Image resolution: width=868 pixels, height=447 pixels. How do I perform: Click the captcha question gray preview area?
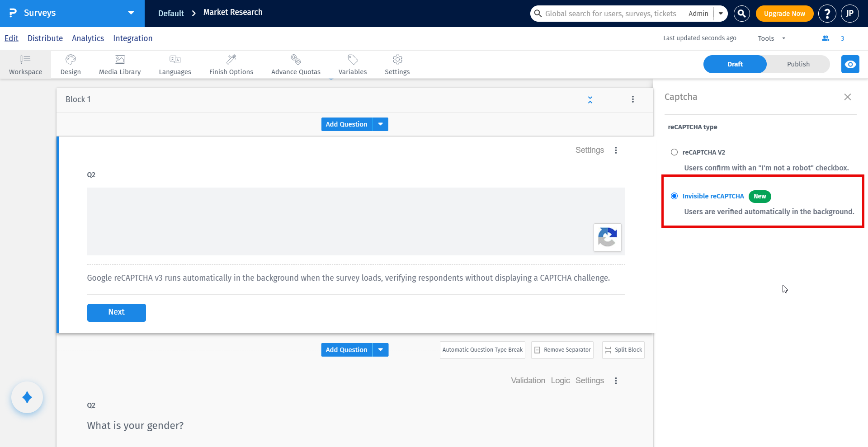click(x=356, y=221)
